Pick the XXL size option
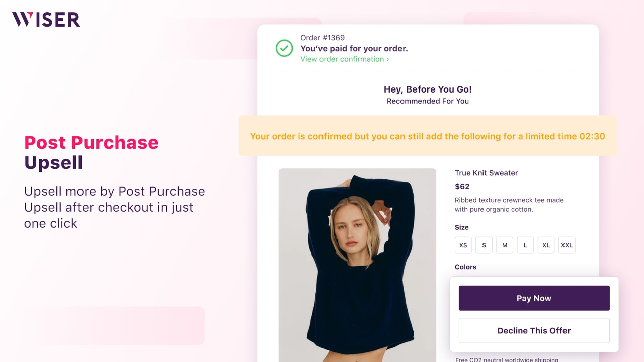 567,245
